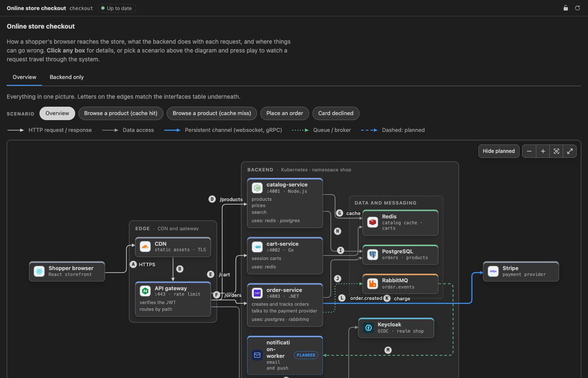Click the checkout label in header
This screenshot has height=378, width=588.
(81, 8)
